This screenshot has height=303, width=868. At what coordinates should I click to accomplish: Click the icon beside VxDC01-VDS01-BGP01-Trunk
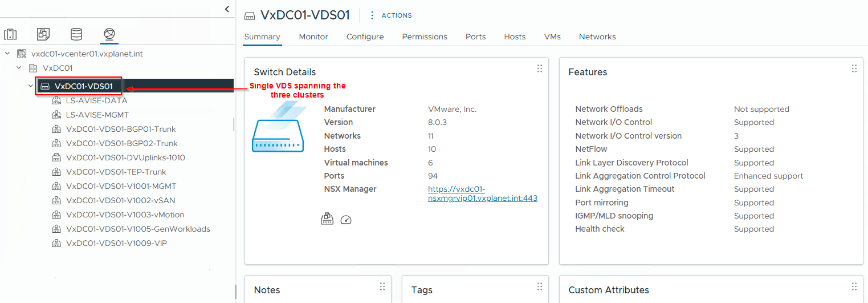tap(56, 129)
